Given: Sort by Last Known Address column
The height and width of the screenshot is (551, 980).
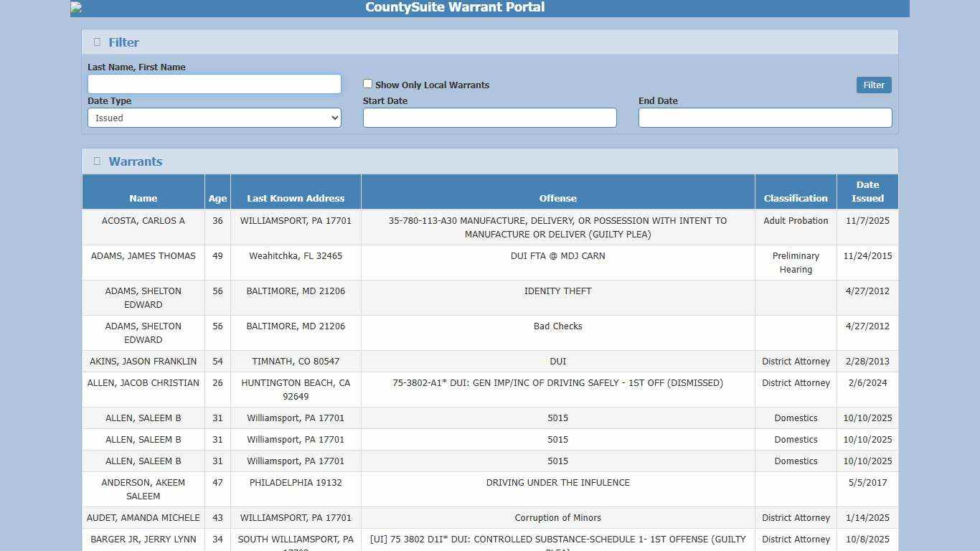Looking at the screenshot, I should click(x=296, y=198).
